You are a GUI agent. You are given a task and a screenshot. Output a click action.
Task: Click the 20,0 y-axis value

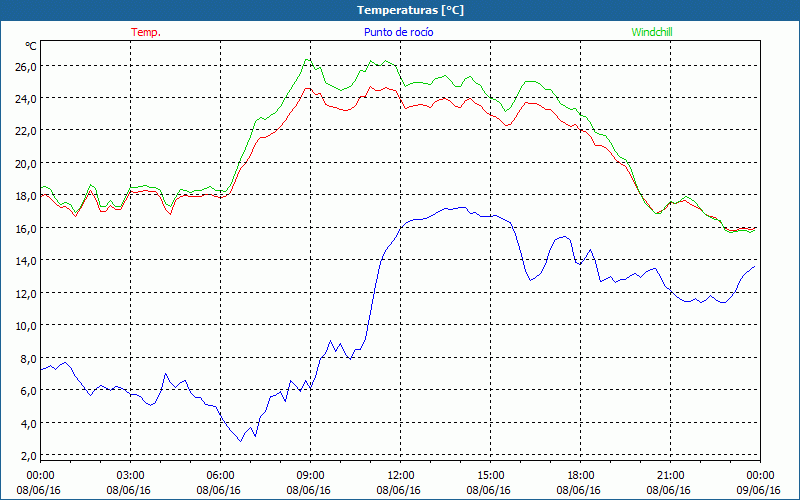26,164
